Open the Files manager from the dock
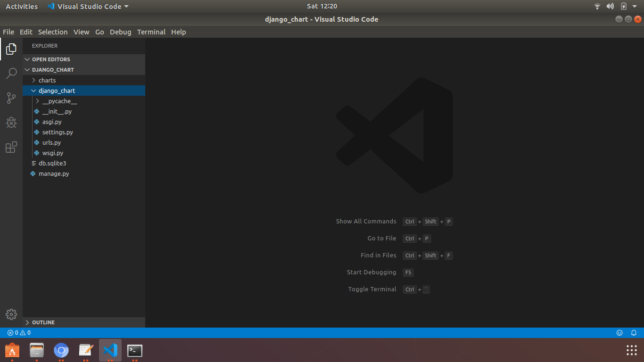The width and height of the screenshot is (644, 362). [x=37, y=350]
